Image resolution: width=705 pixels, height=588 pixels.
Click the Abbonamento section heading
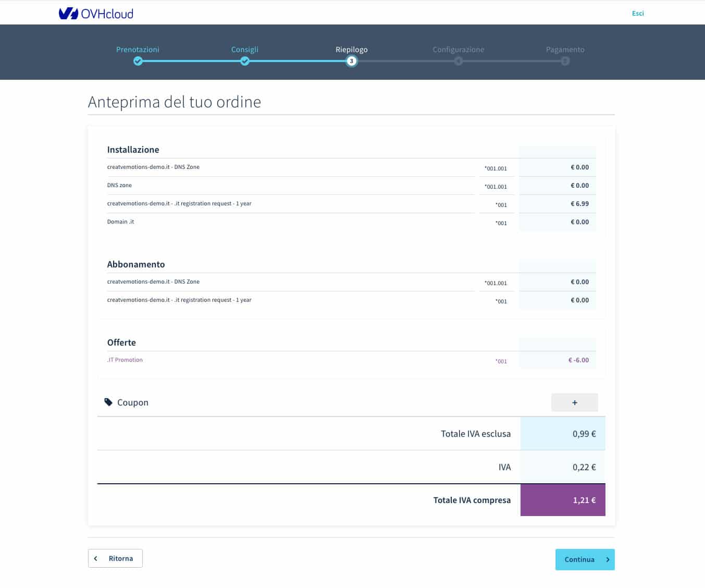tap(136, 264)
